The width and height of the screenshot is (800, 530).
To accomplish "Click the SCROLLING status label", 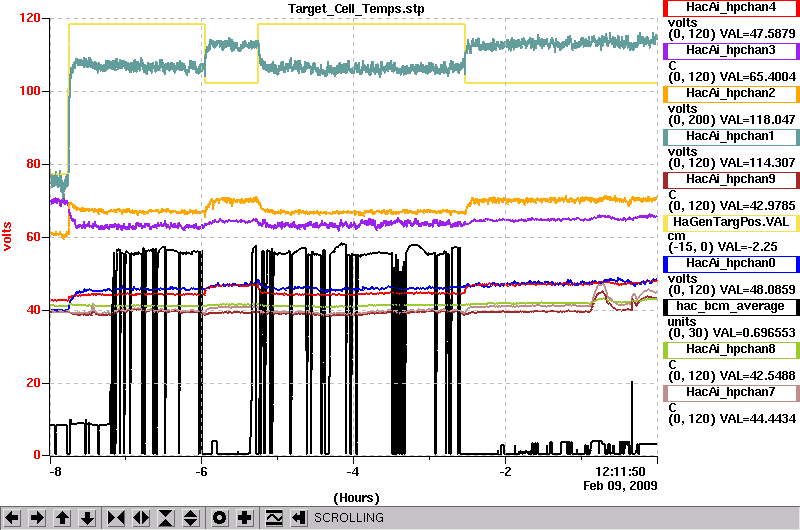I will pos(349,518).
